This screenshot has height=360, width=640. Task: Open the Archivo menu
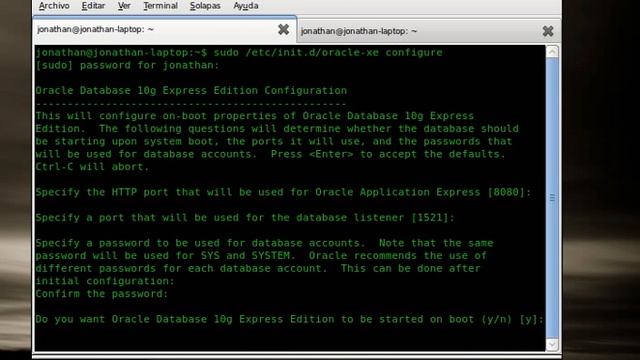click(54, 6)
